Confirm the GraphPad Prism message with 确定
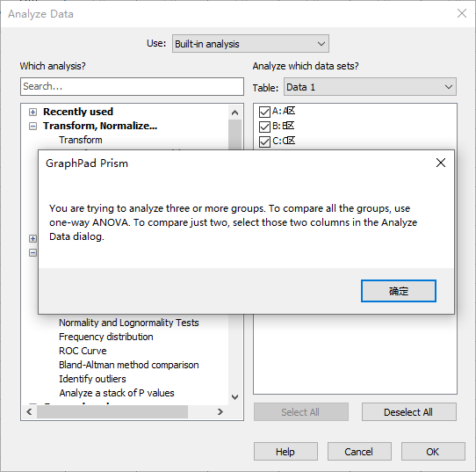Image resolution: width=476 pixels, height=472 pixels. click(x=399, y=291)
